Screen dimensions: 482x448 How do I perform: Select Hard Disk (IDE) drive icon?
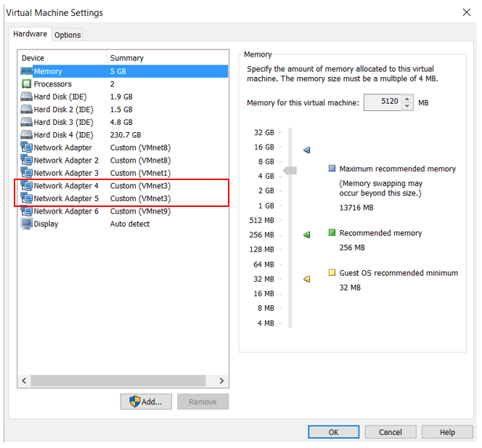(x=26, y=97)
